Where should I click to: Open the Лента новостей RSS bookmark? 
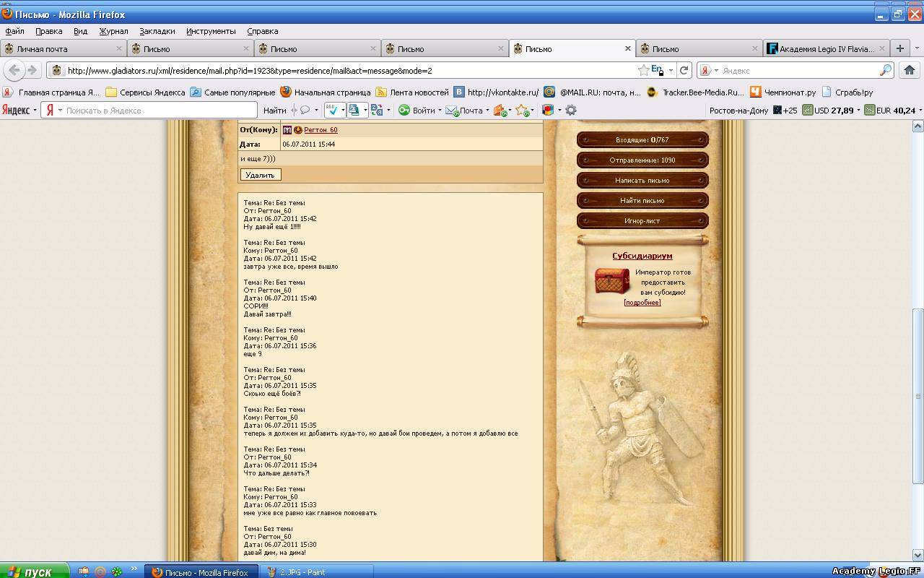pos(411,92)
